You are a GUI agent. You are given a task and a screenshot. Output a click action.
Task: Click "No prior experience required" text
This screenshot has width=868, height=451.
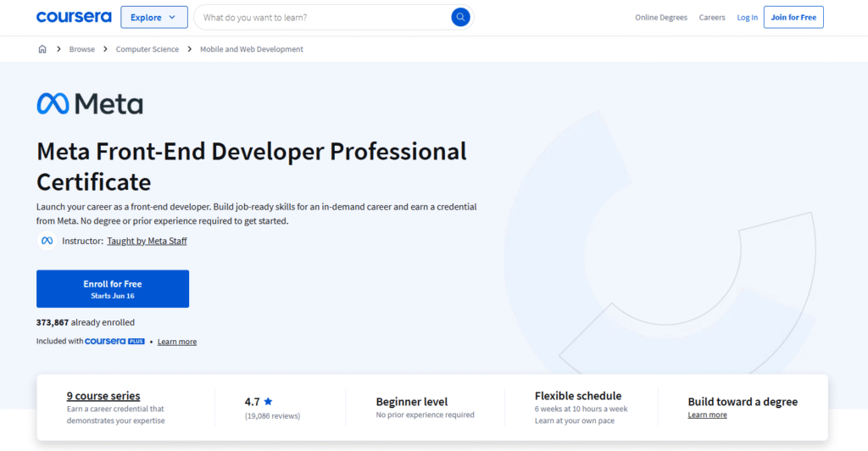(x=426, y=415)
